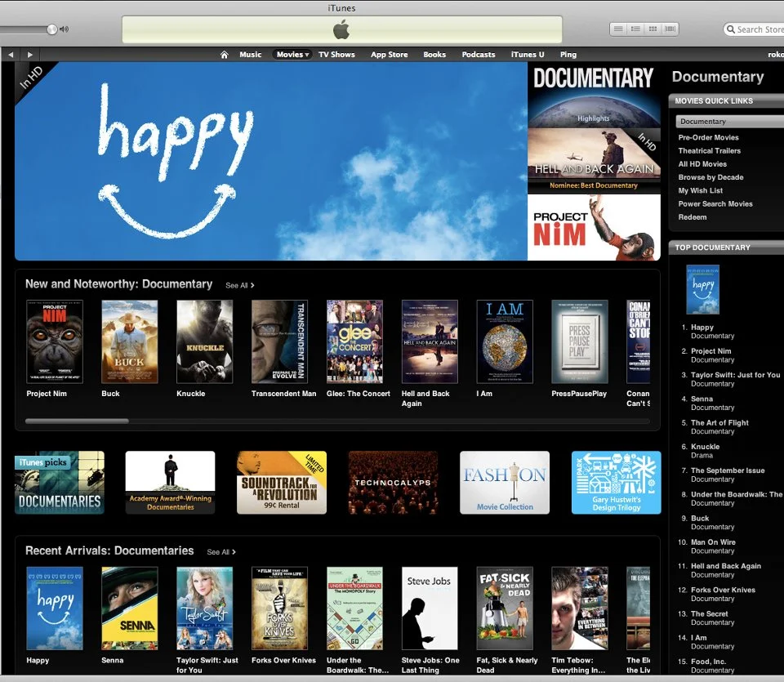784x682 pixels.
Task: Open the Movies dropdown menu
Action: click(292, 54)
